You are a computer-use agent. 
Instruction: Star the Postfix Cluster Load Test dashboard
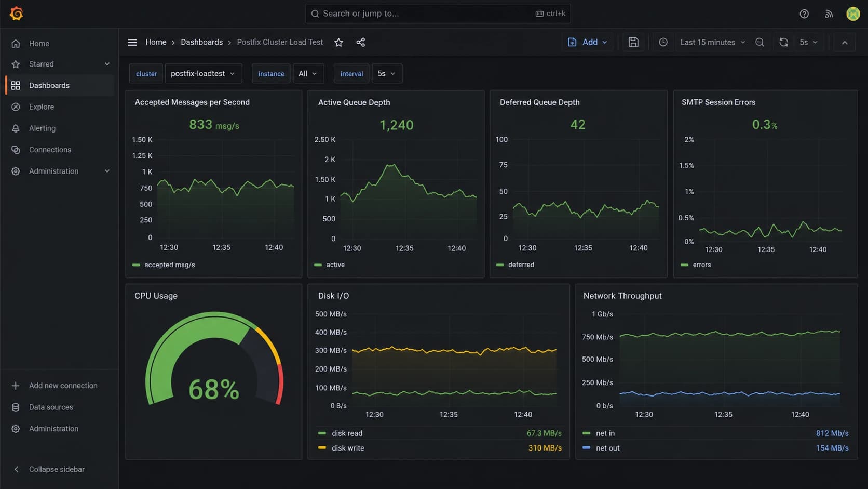(338, 42)
